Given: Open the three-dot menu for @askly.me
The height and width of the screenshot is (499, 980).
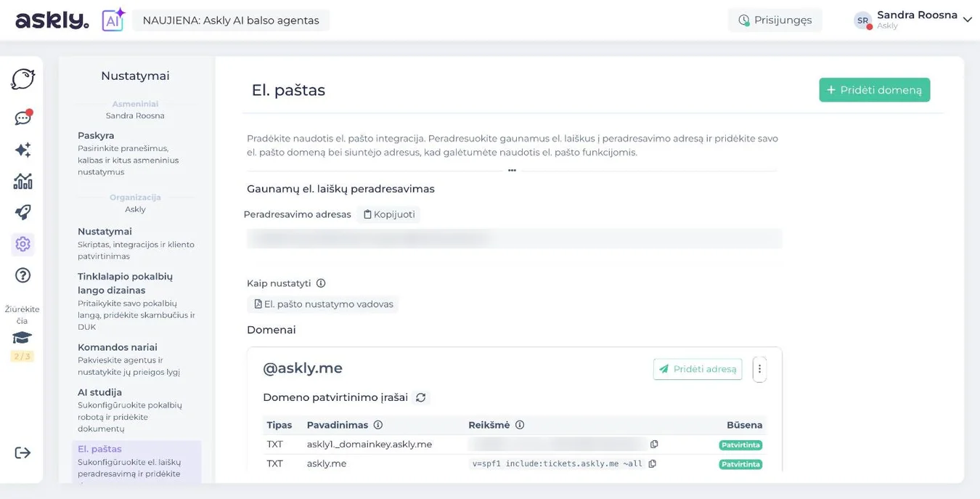Looking at the screenshot, I should (x=759, y=369).
